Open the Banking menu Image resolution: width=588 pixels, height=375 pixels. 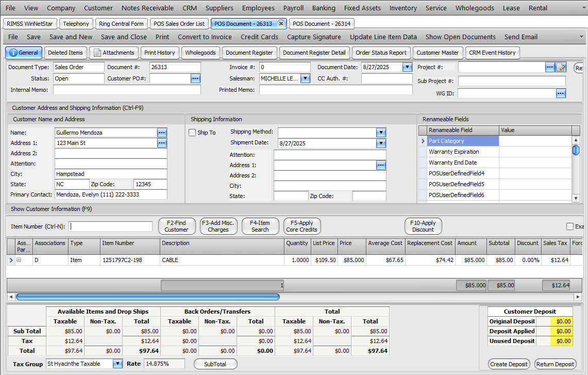tap(324, 8)
